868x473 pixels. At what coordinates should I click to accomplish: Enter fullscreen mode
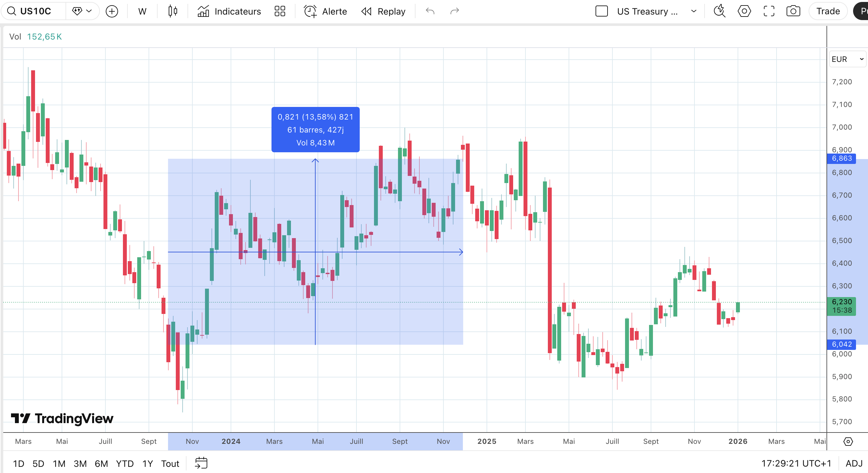point(769,11)
